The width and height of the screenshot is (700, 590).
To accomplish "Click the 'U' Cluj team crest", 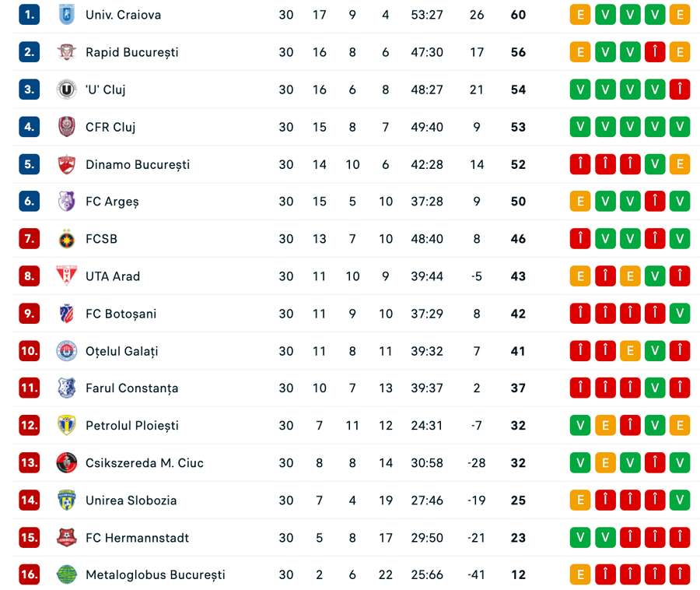I will click(66, 90).
